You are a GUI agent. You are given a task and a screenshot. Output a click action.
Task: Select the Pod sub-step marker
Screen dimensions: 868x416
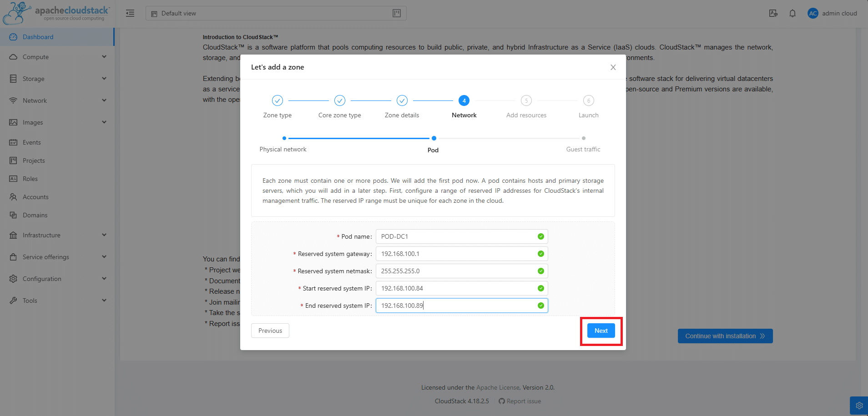click(x=434, y=138)
